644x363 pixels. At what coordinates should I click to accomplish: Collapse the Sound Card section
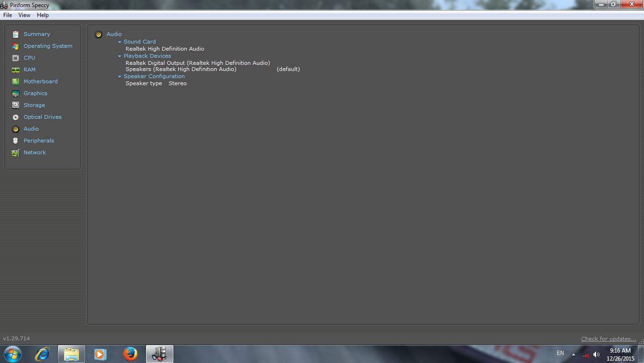point(120,42)
